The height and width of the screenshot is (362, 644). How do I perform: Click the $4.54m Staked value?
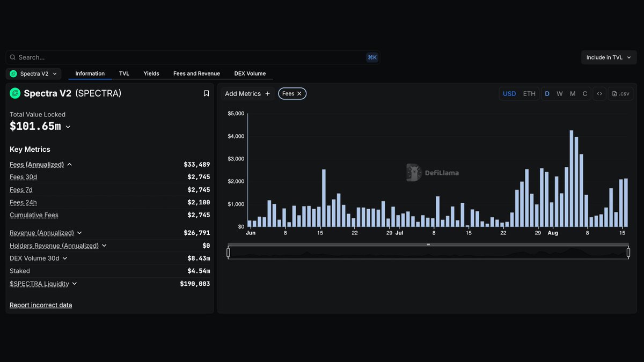tap(199, 271)
